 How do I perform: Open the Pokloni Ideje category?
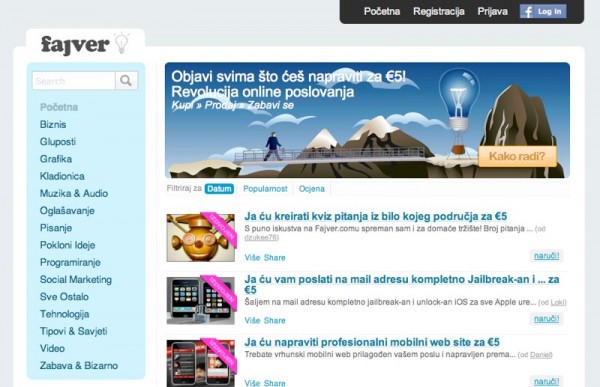(x=67, y=245)
